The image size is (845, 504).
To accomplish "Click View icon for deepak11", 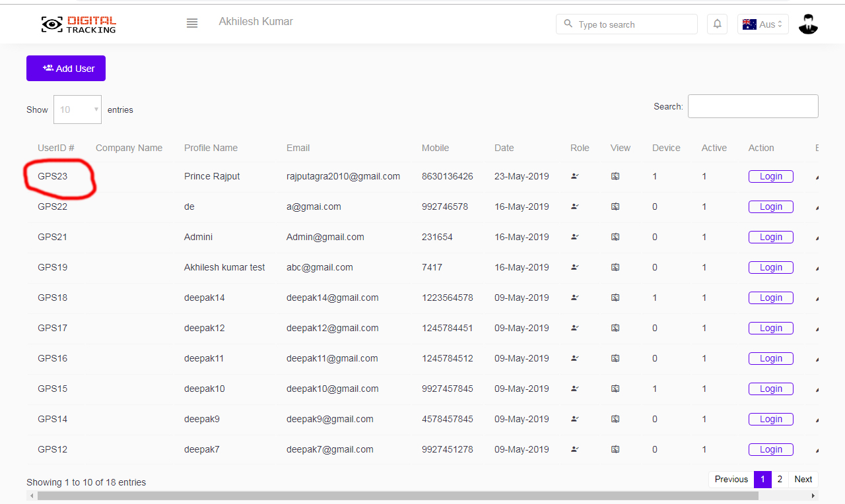I will click(615, 358).
